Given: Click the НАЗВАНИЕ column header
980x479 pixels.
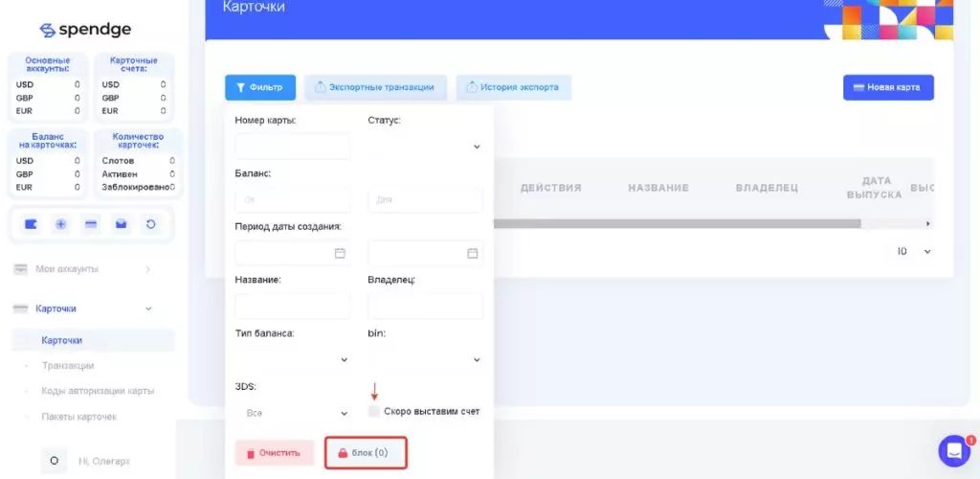Looking at the screenshot, I should point(658,188).
